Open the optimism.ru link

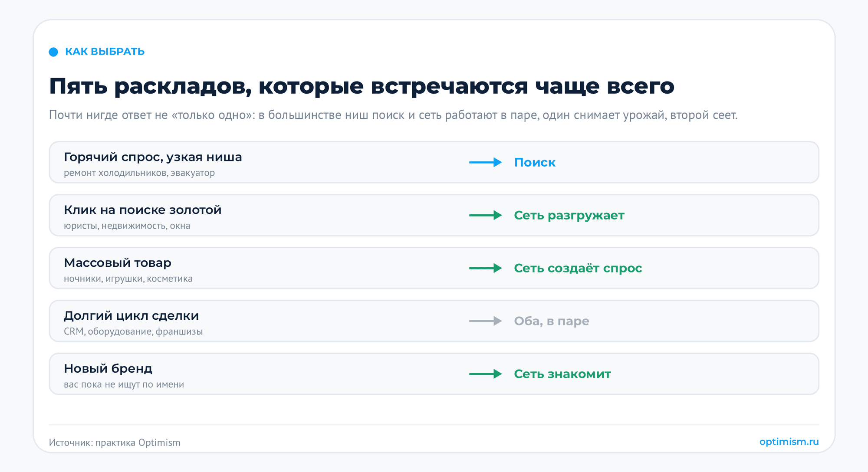click(x=789, y=442)
